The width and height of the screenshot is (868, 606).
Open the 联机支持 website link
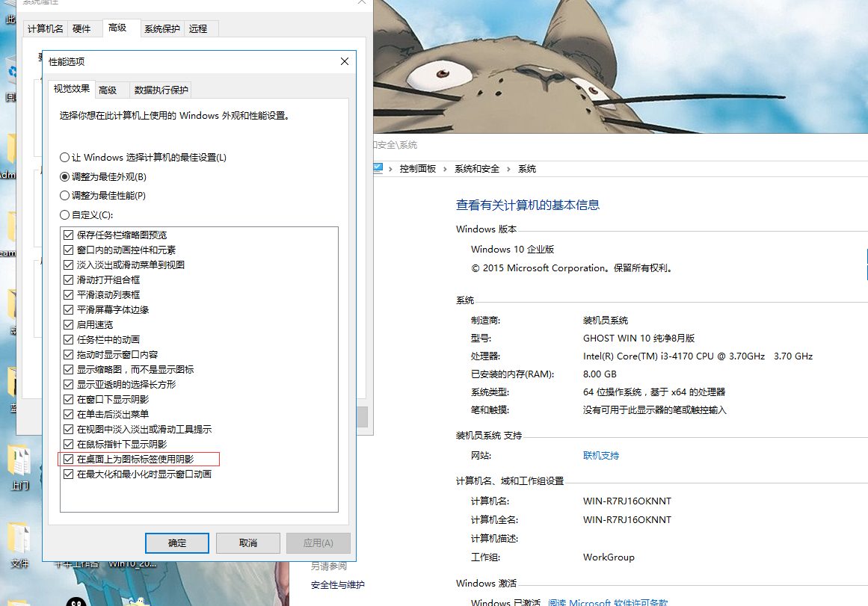click(x=601, y=456)
